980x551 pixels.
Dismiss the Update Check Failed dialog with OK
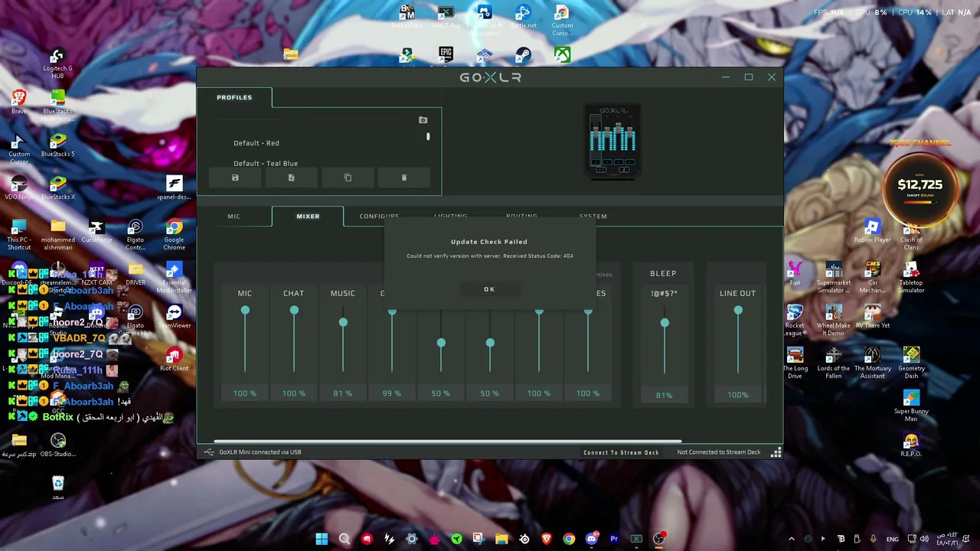coord(489,289)
